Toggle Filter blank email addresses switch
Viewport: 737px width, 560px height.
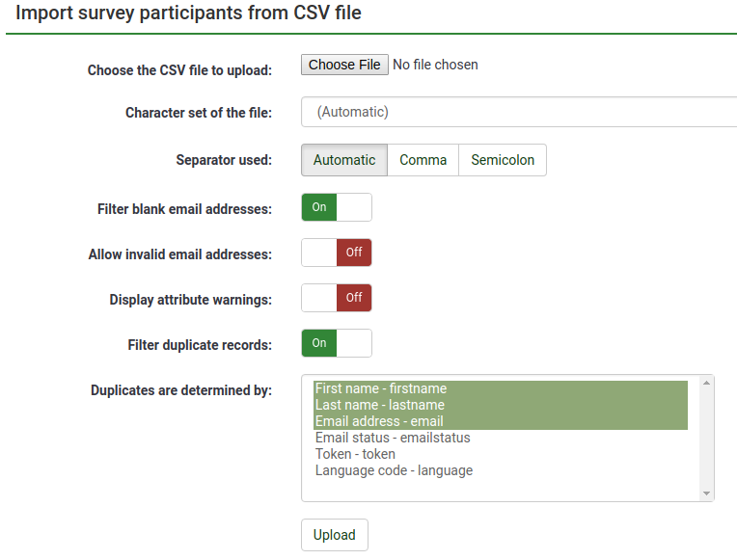pyautogui.click(x=336, y=207)
